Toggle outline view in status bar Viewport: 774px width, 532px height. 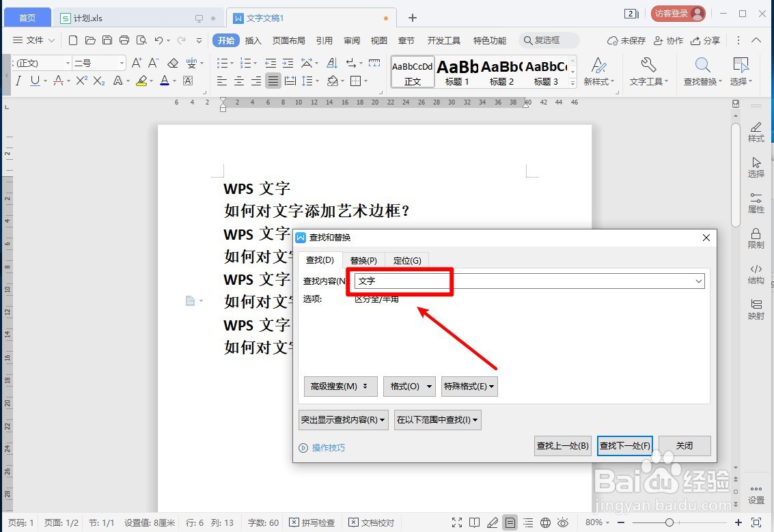tap(528, 522)
